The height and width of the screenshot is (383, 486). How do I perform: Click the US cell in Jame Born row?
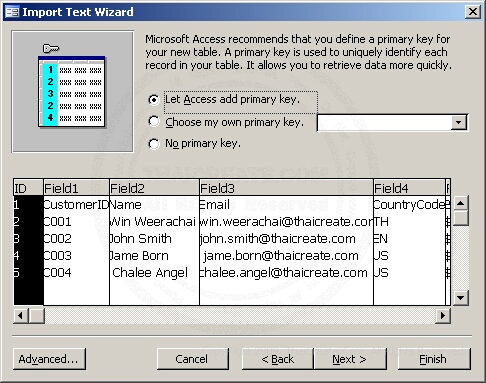point(409,256)
